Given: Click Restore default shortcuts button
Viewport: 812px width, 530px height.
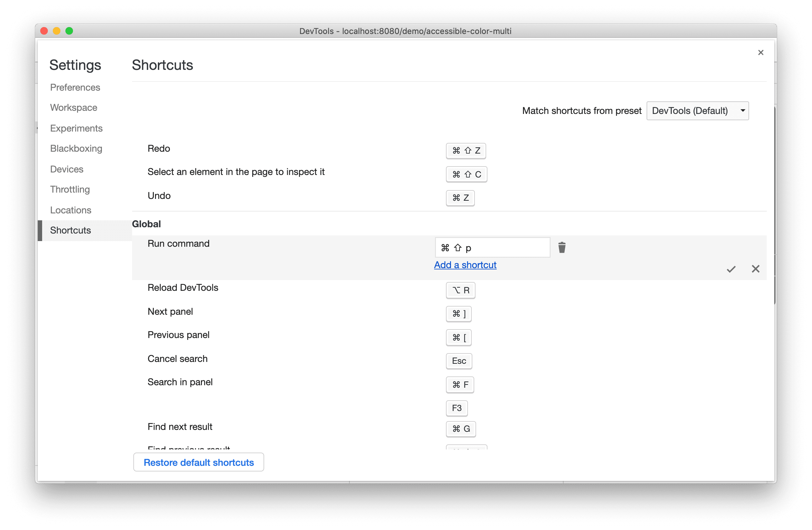Looking at the screenshot, I should [x=198, y=463].
